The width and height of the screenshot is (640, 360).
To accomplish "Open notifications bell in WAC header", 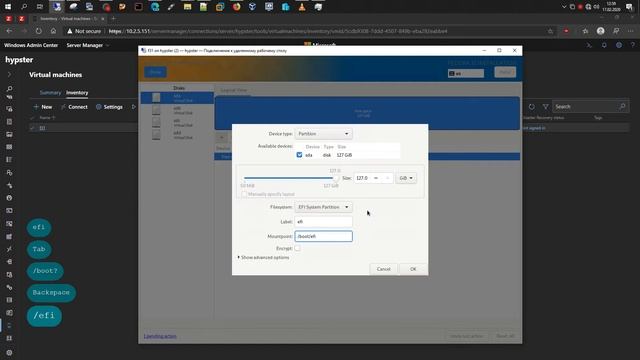I will pos(604,45).
